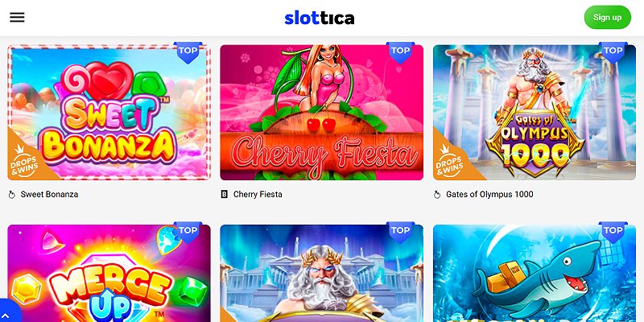
Task: Open the Gates of Olympus 1000 thumbnail
Action: tap(535, 113)
